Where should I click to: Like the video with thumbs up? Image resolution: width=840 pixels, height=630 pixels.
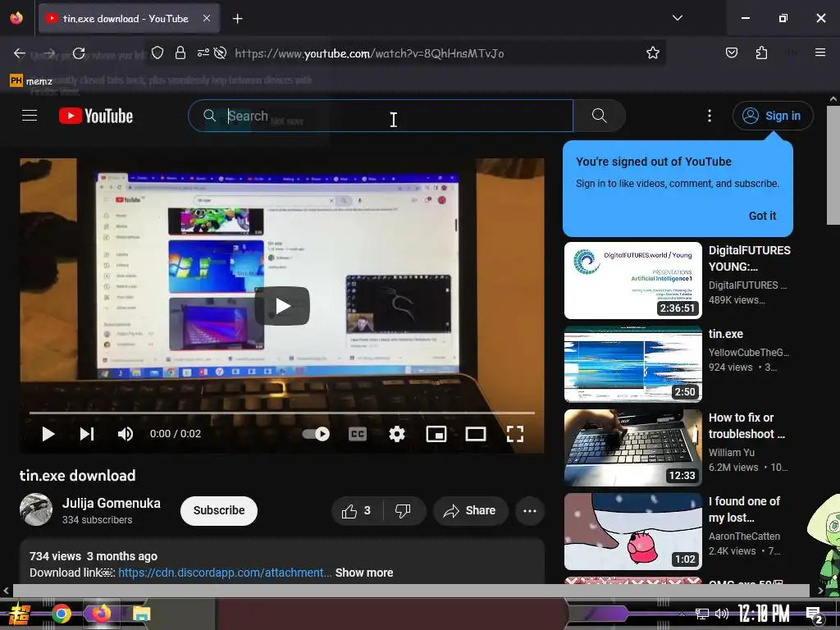[x=357, y=511]
